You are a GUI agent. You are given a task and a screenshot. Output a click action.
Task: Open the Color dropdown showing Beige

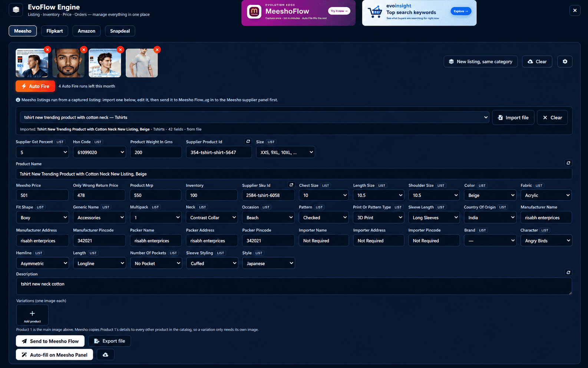(x=490, y=195)
